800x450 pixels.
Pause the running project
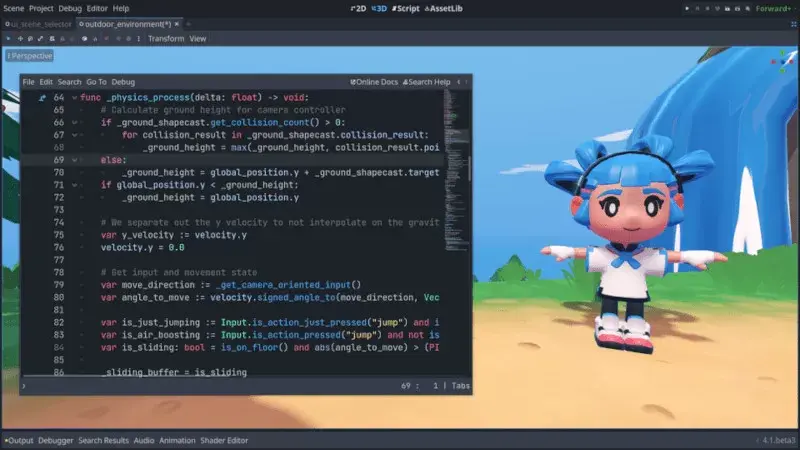[x=697, y=9]
